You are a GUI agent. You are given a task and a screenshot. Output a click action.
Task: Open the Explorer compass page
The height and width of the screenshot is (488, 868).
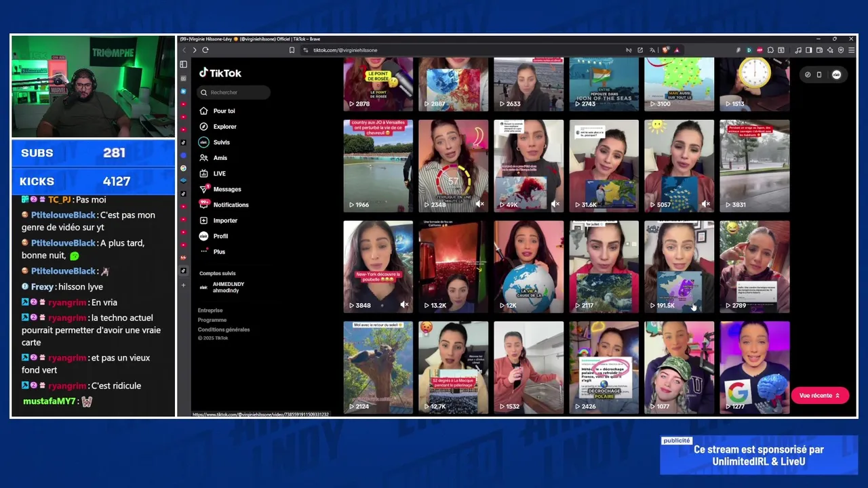tap(218, 126)
